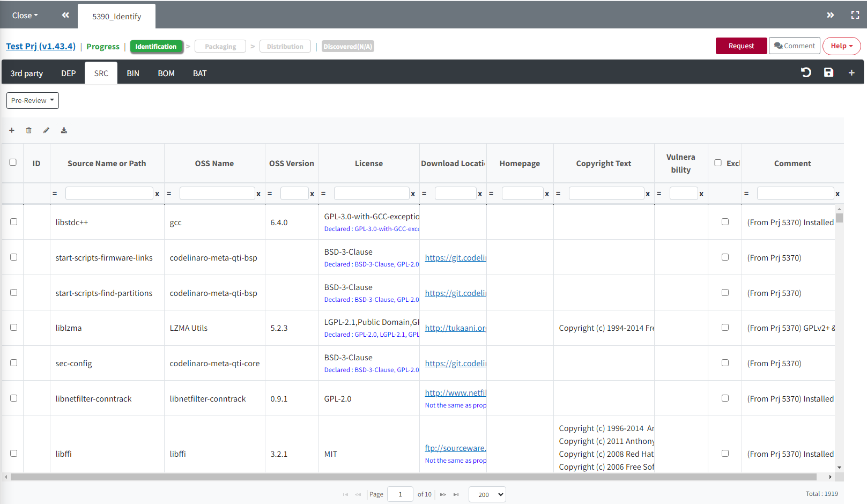867x504 pixels.
Task: Open Comment filter operator (=)
Action: [x=746, y=194]
